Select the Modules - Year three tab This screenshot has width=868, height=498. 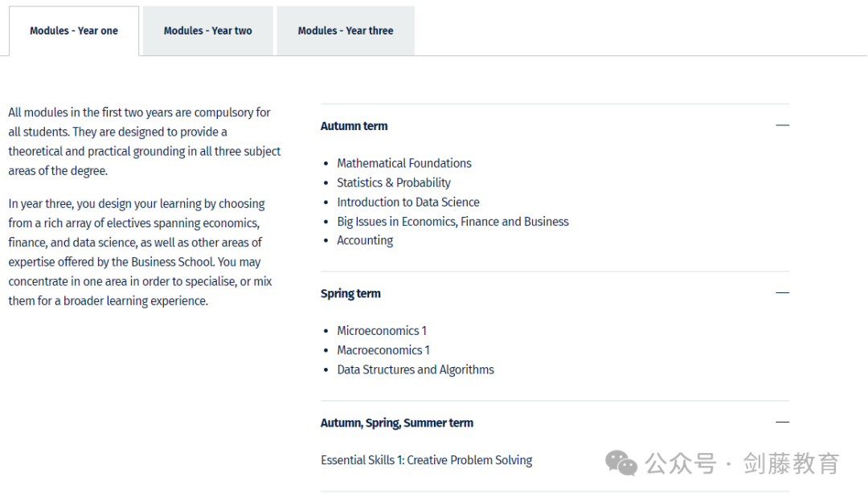click(x=346, y=31)
